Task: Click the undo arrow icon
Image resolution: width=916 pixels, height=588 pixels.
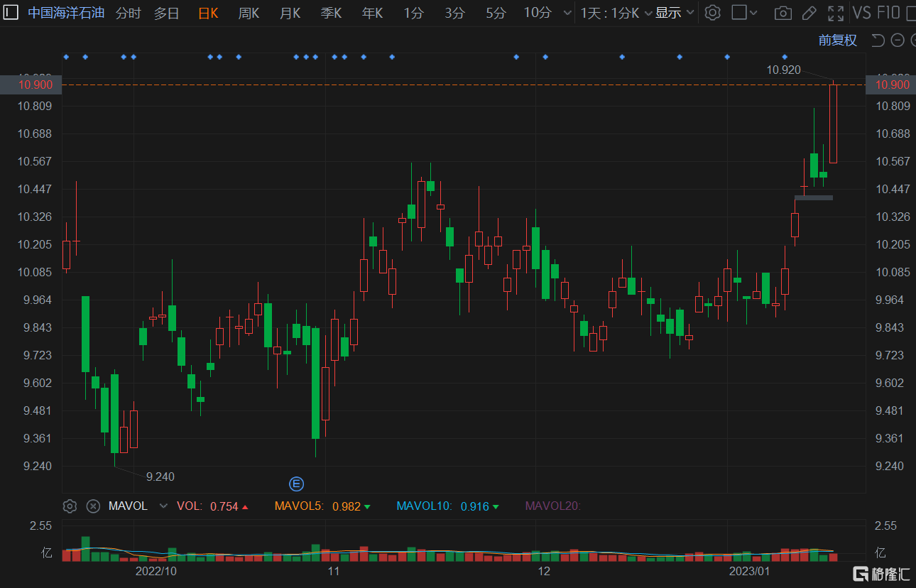Action: click(x=878, y=40)
